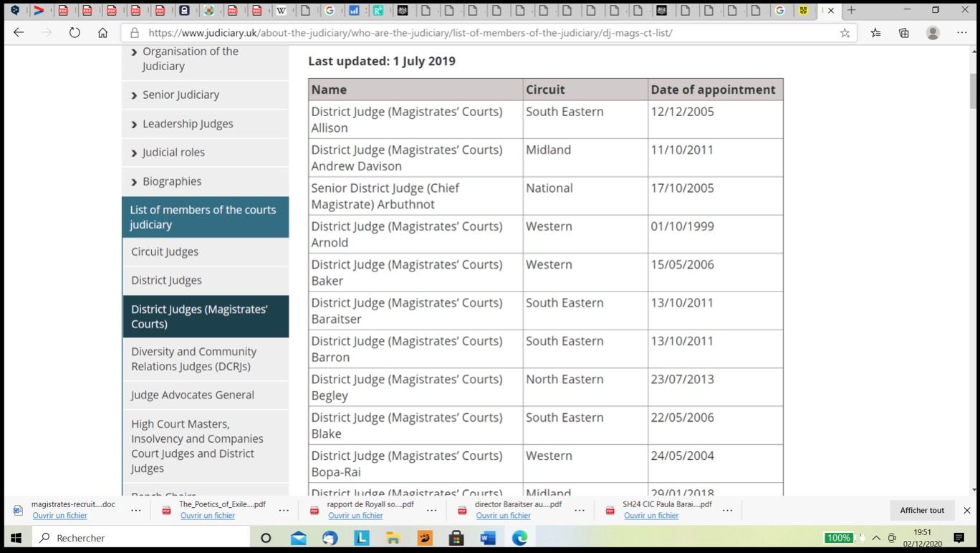This screenshot has height=553, width=980.
Task: Select District Judges (Magistrates' Courts) in sidebar
Action: coord(206,317)
